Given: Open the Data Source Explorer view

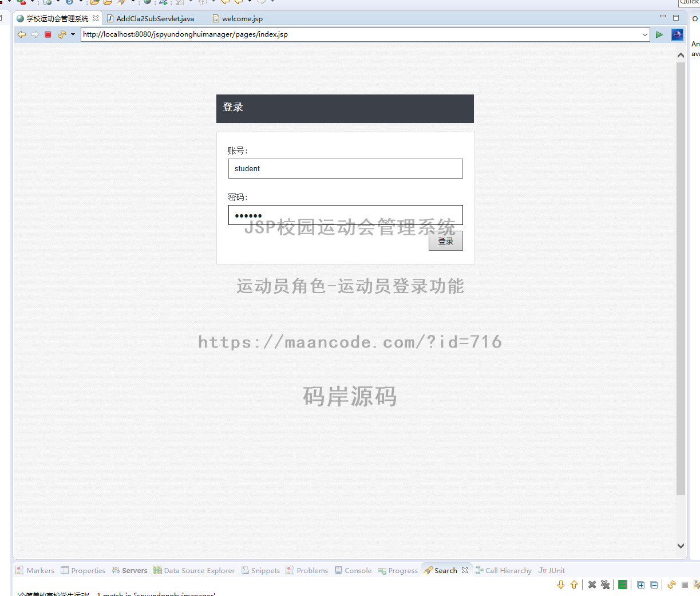Looking at the screenshot, I should (193, 570).
